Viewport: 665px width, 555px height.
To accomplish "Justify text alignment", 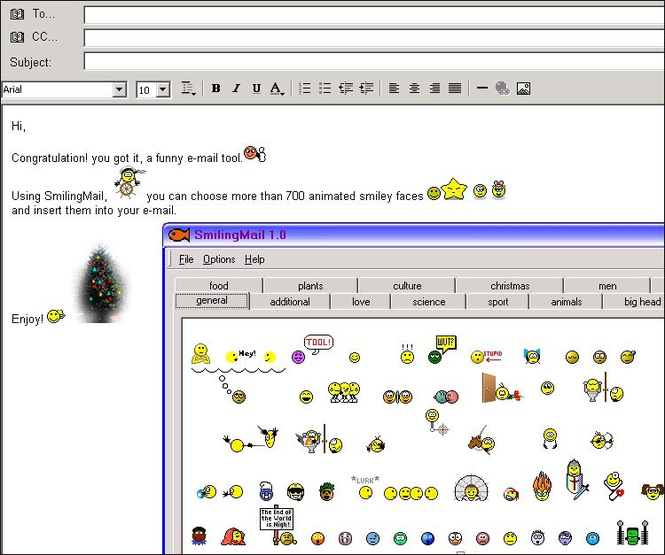I will pyautogui.click(x=455, y=88).
